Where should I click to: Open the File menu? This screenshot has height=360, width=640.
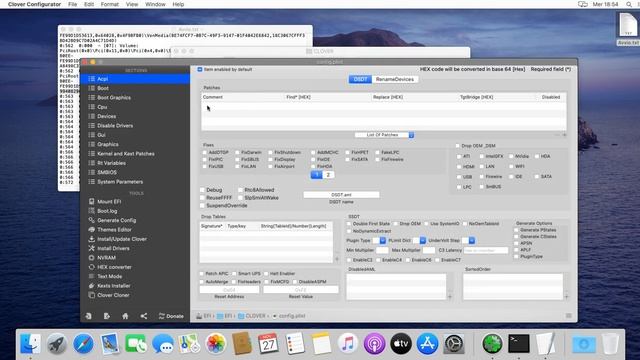[73, 4]
